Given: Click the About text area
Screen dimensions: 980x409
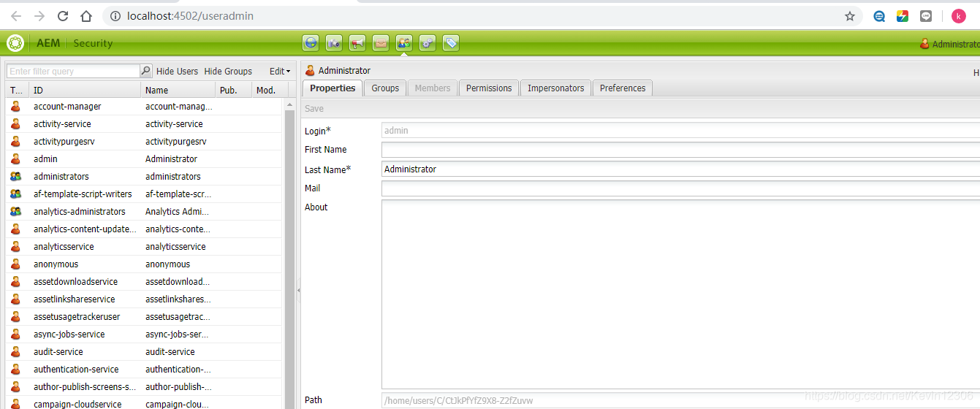Looking at the screenshot, I should [680, 294].
